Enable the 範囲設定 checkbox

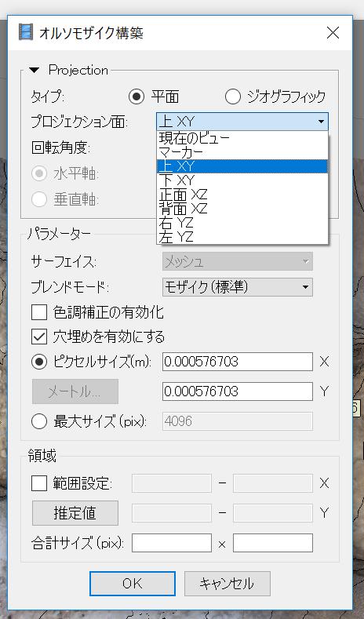39,483
